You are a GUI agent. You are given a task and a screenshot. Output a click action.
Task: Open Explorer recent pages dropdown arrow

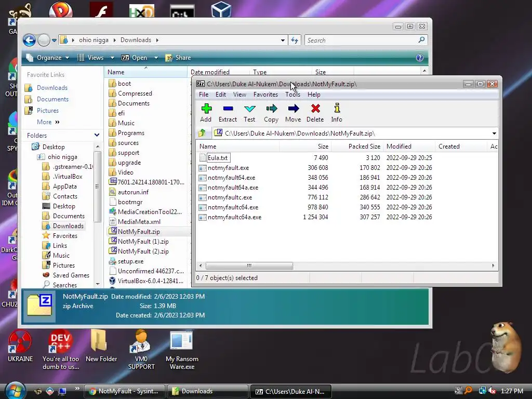pyautogui.click(x=54, y=41)
